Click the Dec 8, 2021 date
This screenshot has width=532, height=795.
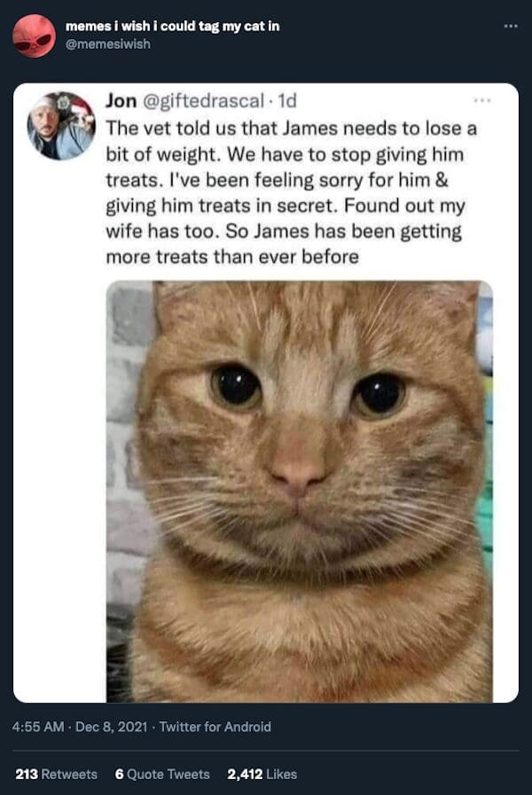click(x=112, y=727)
